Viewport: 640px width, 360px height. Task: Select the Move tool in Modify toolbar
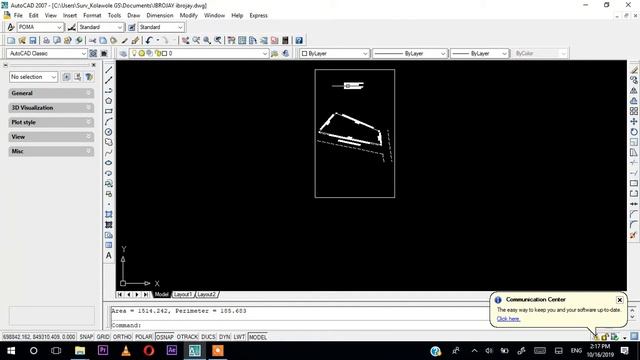click(633, 122)
